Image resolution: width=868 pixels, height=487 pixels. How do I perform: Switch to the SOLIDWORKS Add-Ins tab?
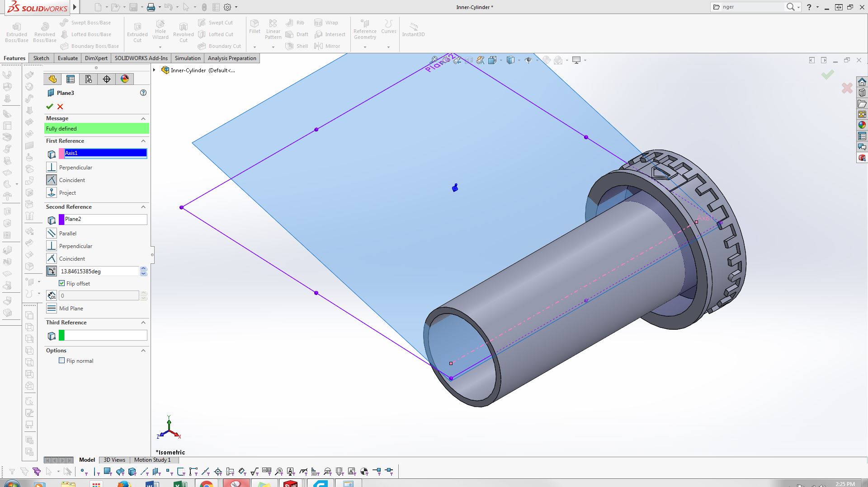click(141, 58)
